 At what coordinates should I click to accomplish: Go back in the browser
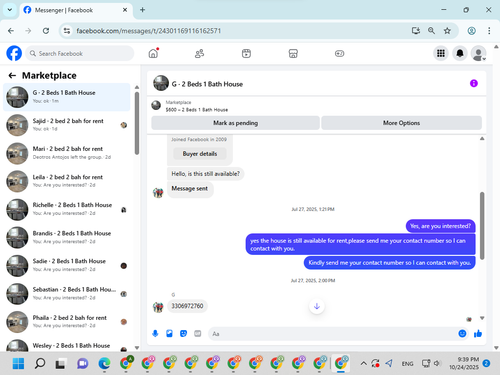(11, 31)
